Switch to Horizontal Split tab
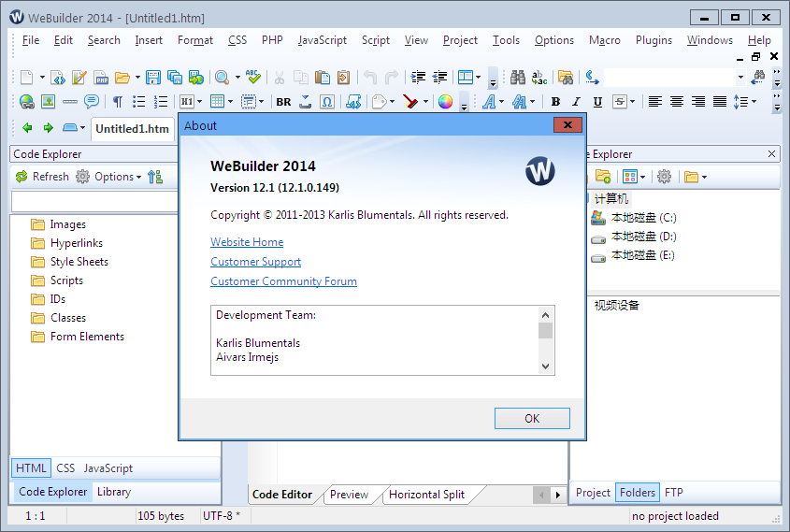The height and width of the screenshot is (532, 790). [426, 495]
